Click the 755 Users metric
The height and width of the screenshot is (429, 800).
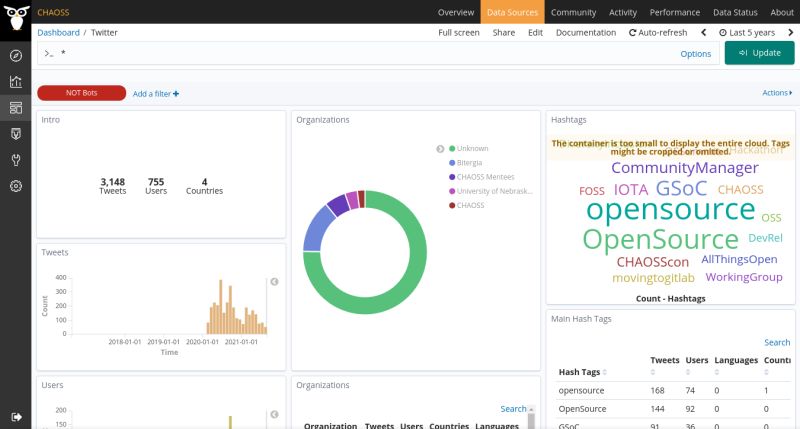[x=156, y=186]
